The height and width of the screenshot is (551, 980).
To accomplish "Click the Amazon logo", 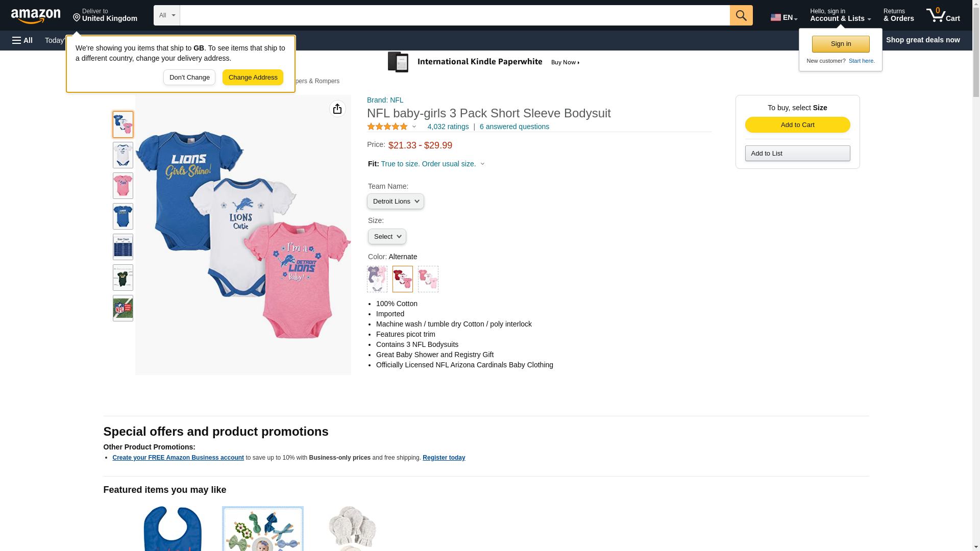I will (36, 16).
